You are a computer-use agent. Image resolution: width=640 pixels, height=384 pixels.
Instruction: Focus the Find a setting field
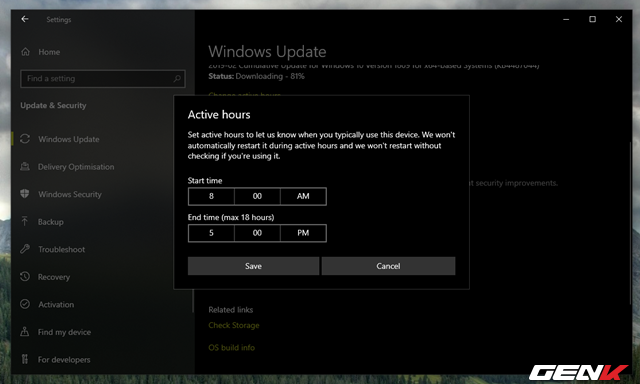[x=102, y=78]
